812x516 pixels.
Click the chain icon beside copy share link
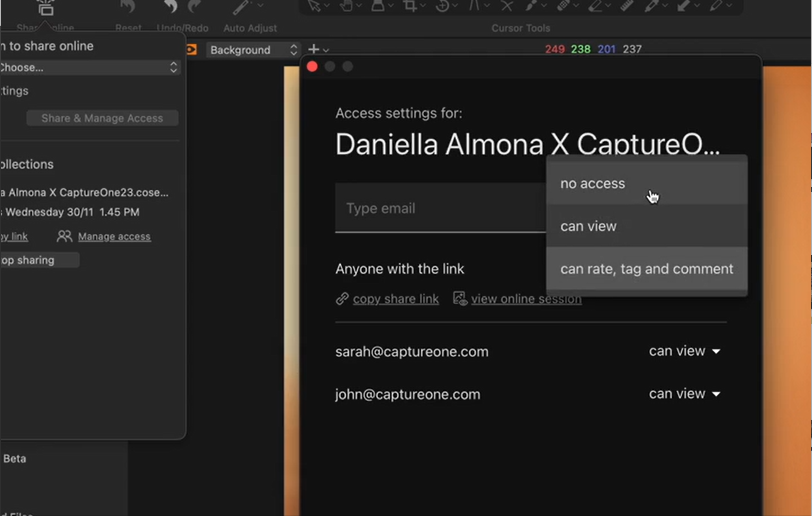click(342, 299)
